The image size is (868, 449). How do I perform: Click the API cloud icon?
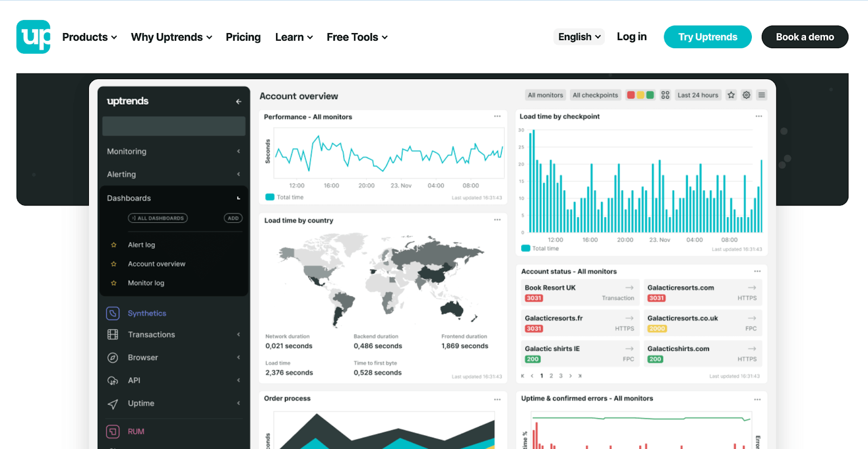(113, 381)
